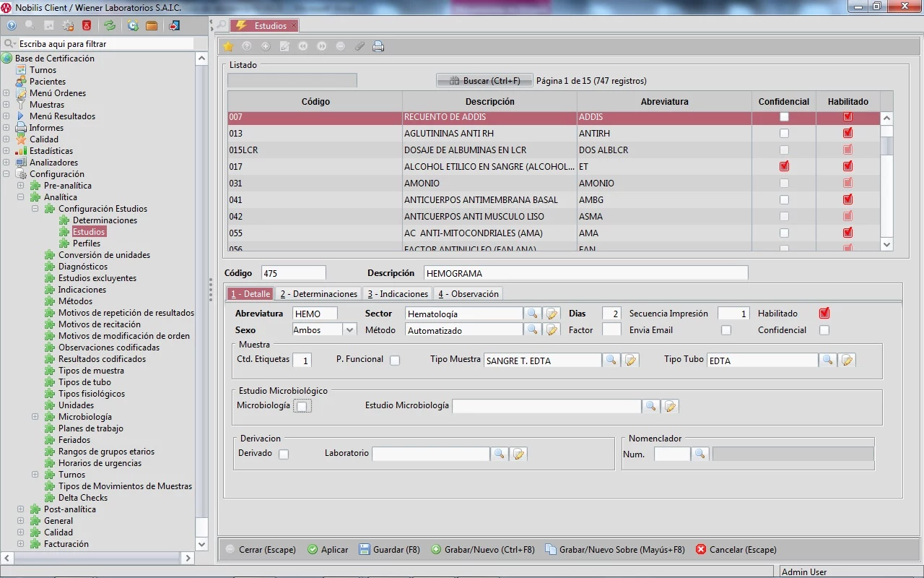Toggle the Derivado checkbox
Image resolution: width=924 pixels, height=578 pixels.
[284, 454]
